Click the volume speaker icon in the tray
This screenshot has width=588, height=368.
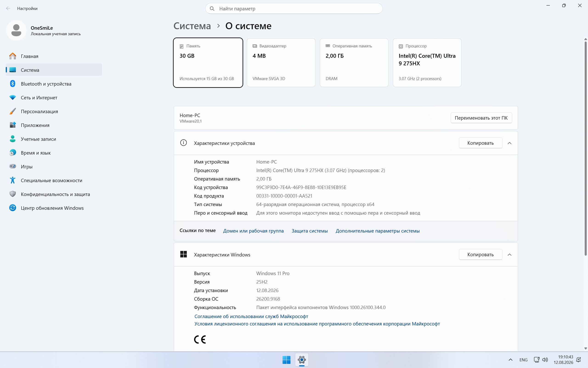coord(545,360)
